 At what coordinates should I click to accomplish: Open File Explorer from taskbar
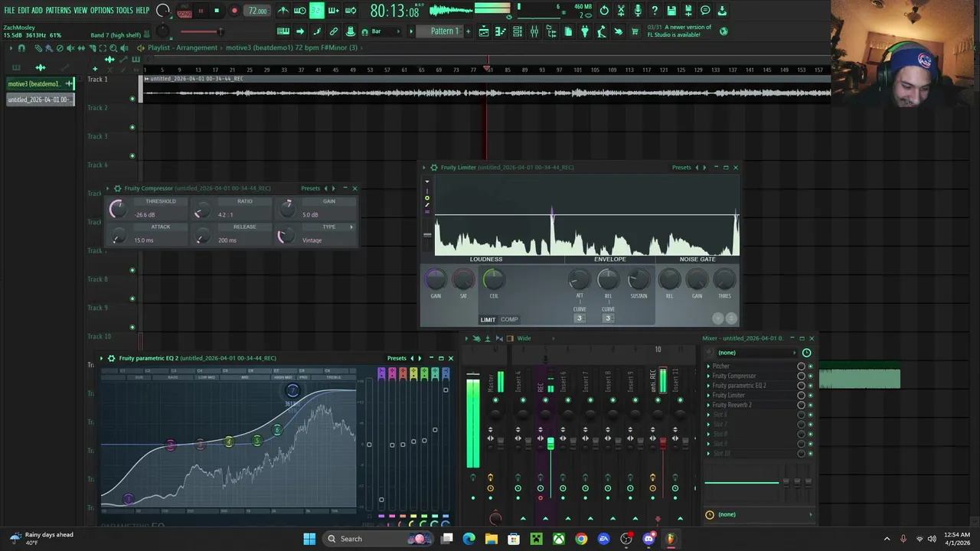click(x=491, y=539)
